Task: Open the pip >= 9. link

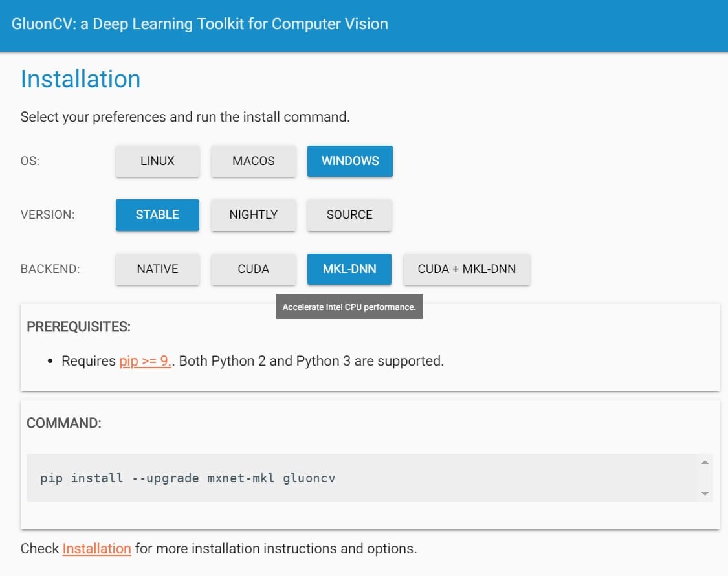Action: (x=145, y=361)
